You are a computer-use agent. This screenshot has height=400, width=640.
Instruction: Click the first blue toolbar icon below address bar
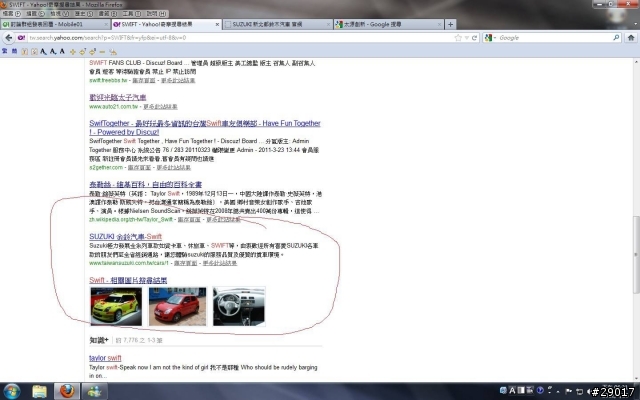pos(5,51)
